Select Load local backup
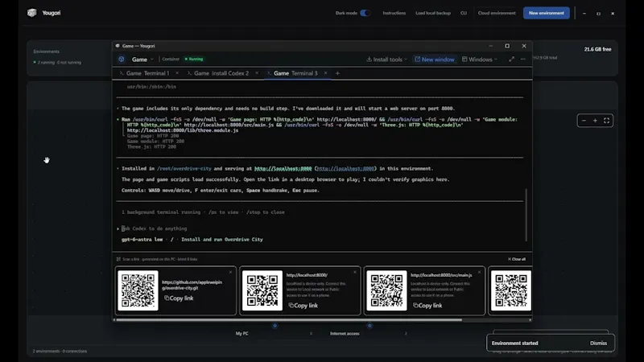This screenshot has height=362, width=644. (x=433, y=13)
